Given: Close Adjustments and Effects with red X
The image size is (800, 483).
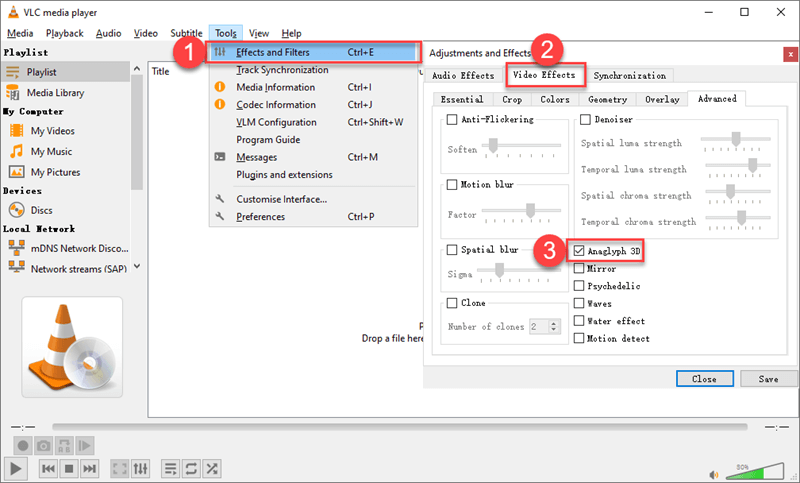Looking at the screenshot, I should pyautogui.click(x=790, y=54).
